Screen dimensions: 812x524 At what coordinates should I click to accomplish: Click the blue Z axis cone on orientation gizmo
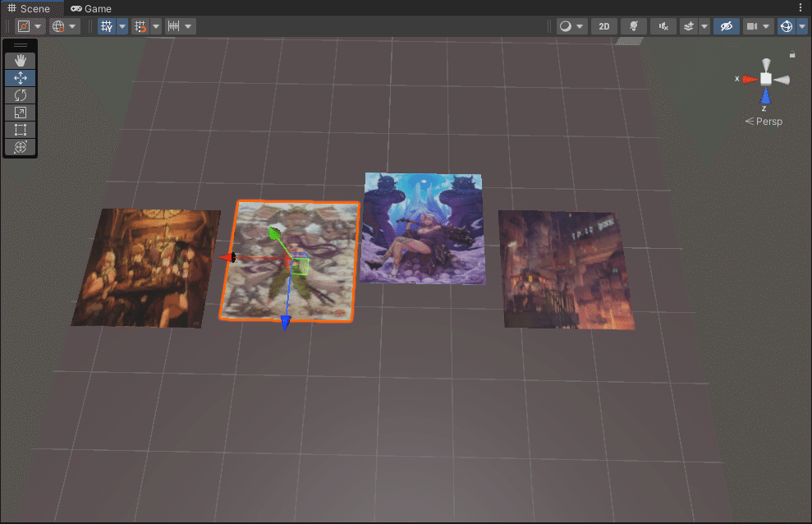[765, 96]
